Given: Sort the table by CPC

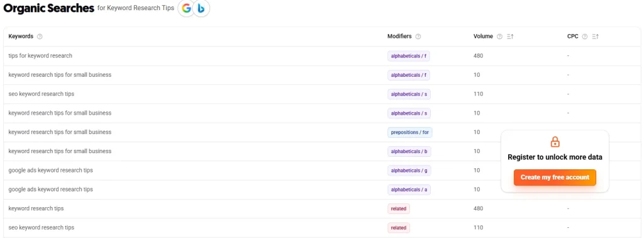Looking at the screenshot, I should click(596, 36).
